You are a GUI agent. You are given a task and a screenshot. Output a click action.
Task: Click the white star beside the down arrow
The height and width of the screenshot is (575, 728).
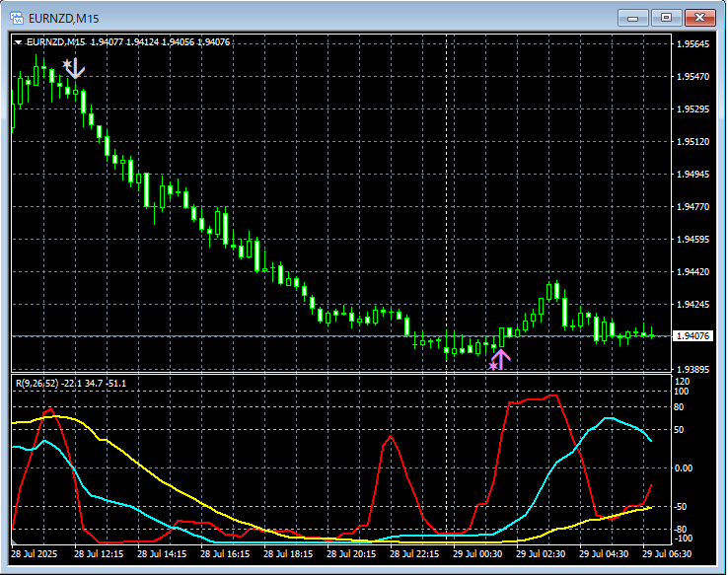[66, 65]
